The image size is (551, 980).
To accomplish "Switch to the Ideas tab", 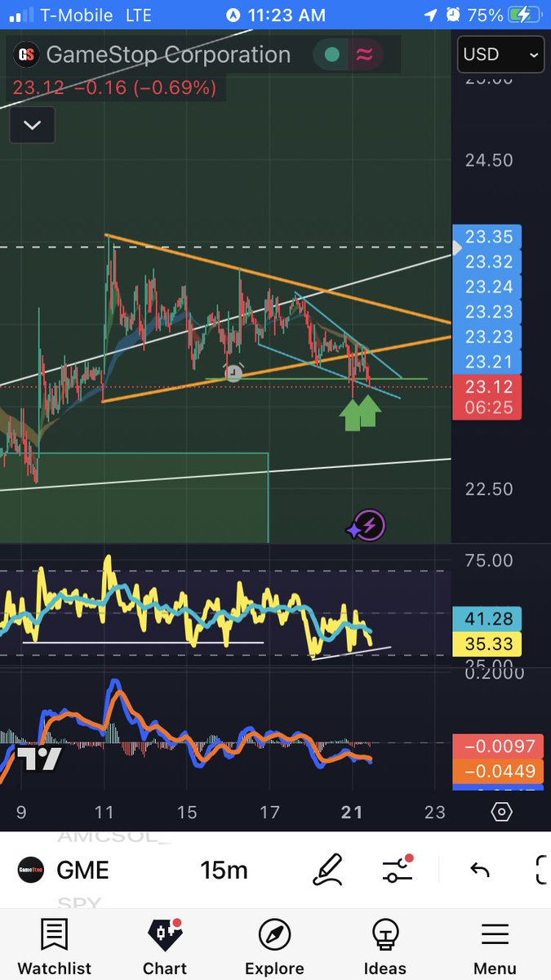I will coord(384,947).
